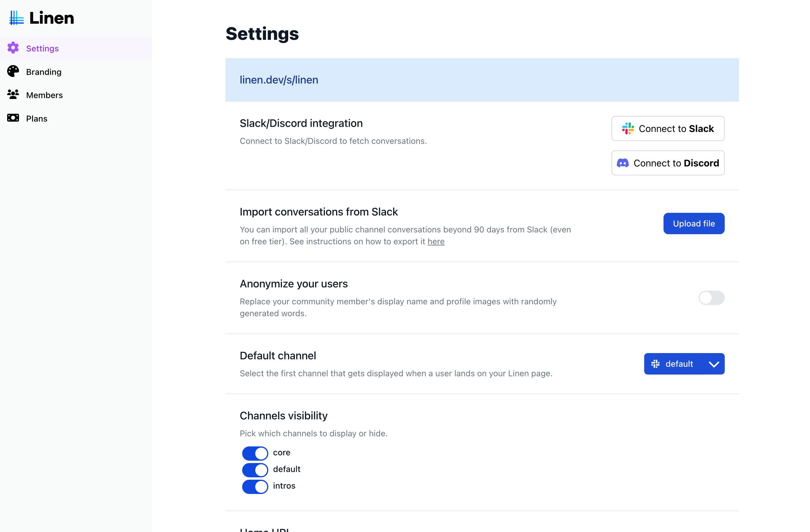
Task: Click the 'Import conversations from Slack' heading
Action: tap(319, 212)
